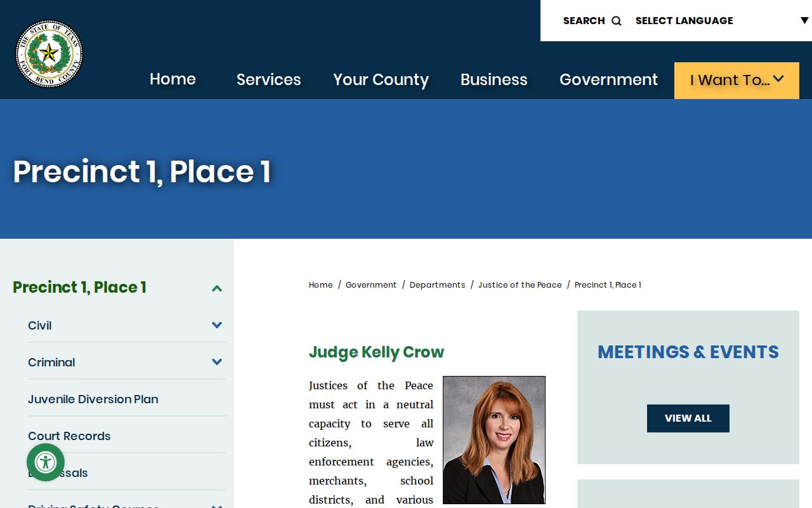Expand the Criminal submenu chevron
This screenshot has width=812, height=508.
point(217,362)
